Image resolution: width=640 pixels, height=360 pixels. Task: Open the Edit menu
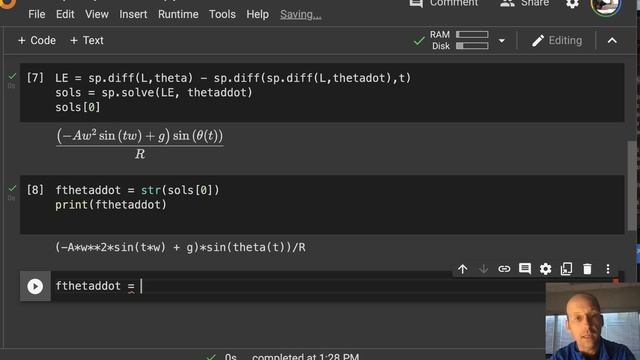(65, 14)
